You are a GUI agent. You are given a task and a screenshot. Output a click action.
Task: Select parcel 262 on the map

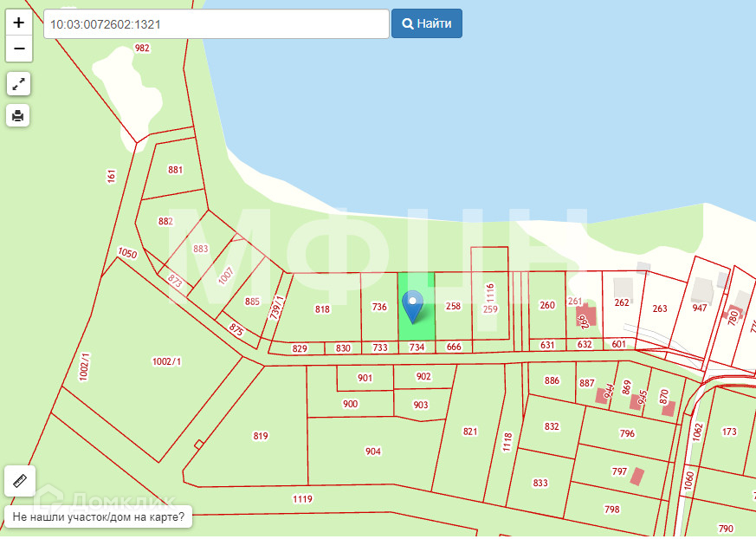[622, 302]
